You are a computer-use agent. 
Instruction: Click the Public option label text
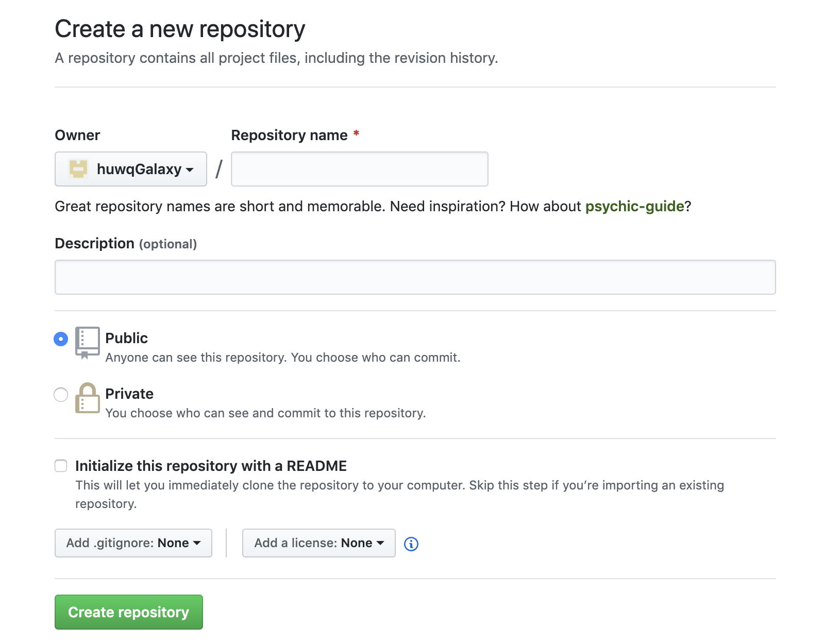pos(126,338)
